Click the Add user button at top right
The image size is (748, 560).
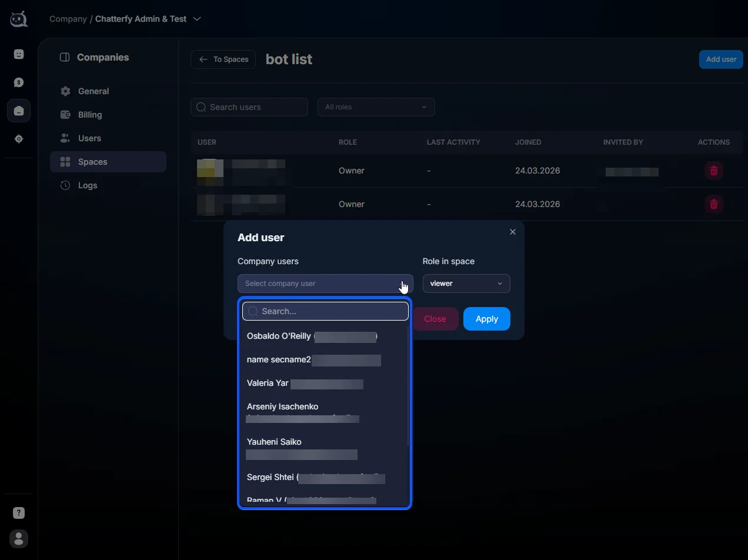[x=721, y=59]
